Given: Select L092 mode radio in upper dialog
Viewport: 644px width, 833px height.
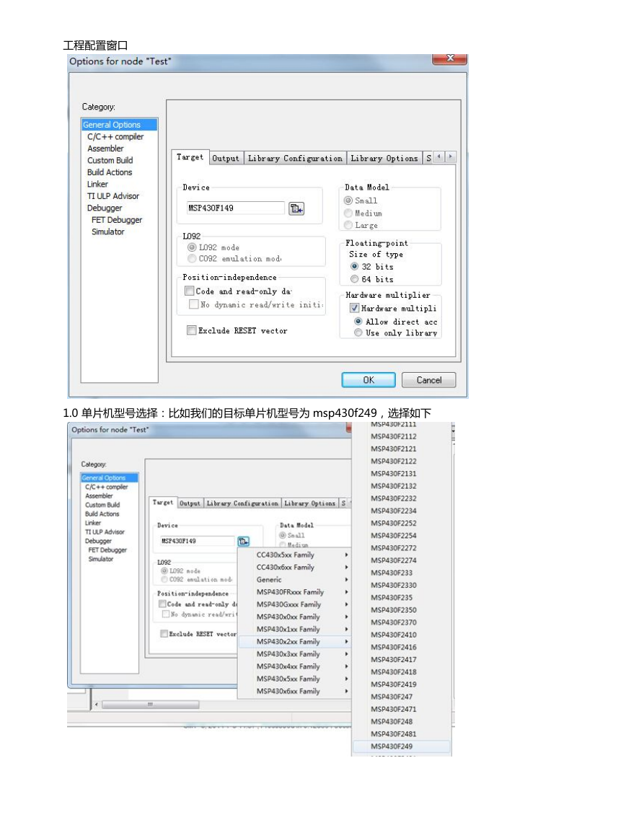Looking at the screenshot, I should click(192, 247).
